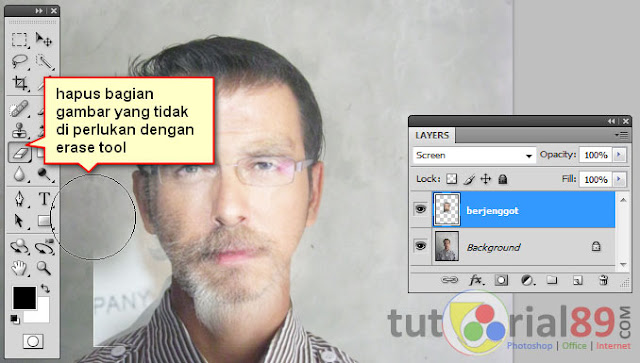This screenshot has height=363, width=640.
Task: Select the Healing Brush tool
Action: pyautogui.click(x=19, y=109)
